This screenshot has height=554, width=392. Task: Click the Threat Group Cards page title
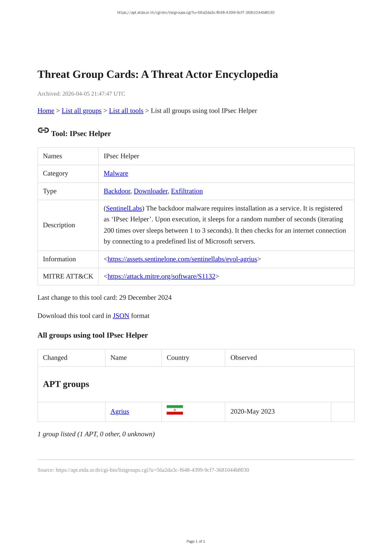(x=157, y=74)
